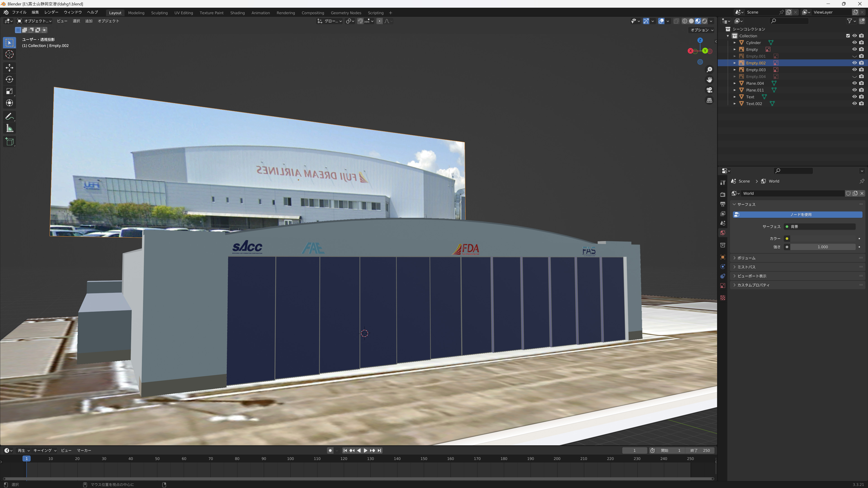
Task: Open the object interaction mode dropdown
Action: [x=35, y=21]
